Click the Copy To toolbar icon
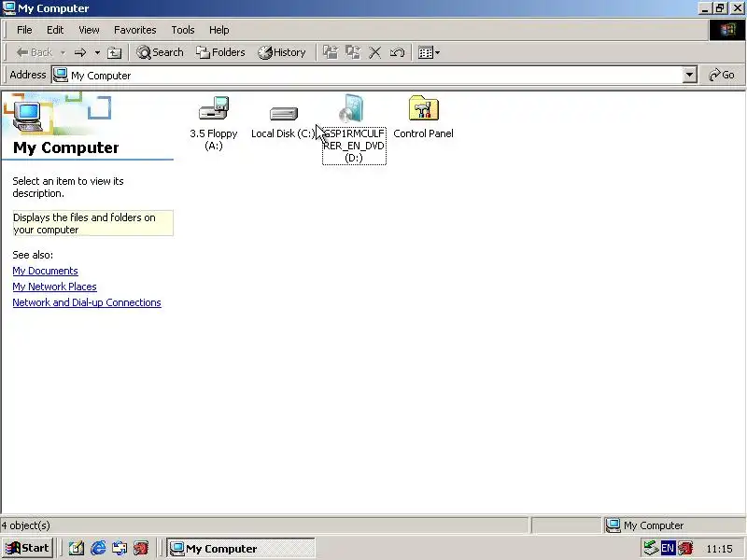 [353, 52]
